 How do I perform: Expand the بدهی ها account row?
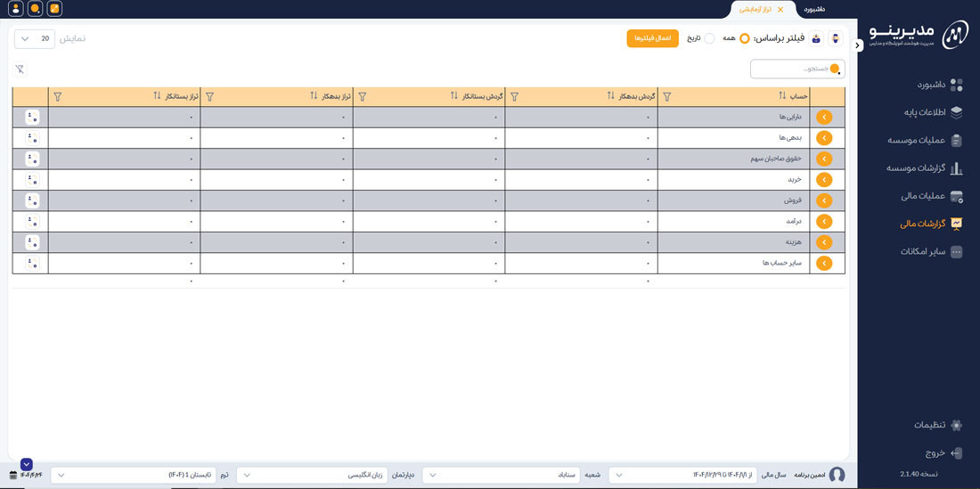point(824,138)
